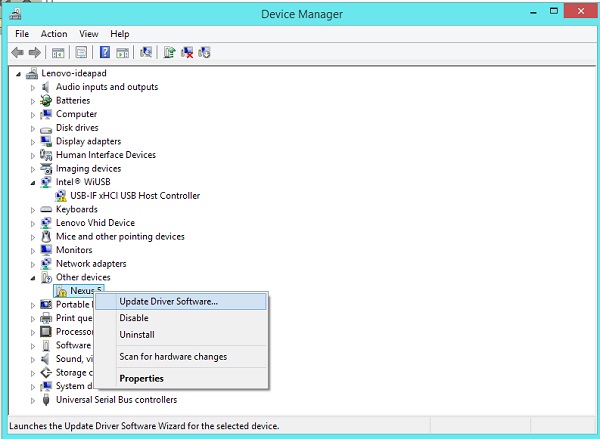The height and width of the screenshot is (439, 600).
Task: Click Uninstall toolbar icon with red X
Action: (x=187, y=52)
